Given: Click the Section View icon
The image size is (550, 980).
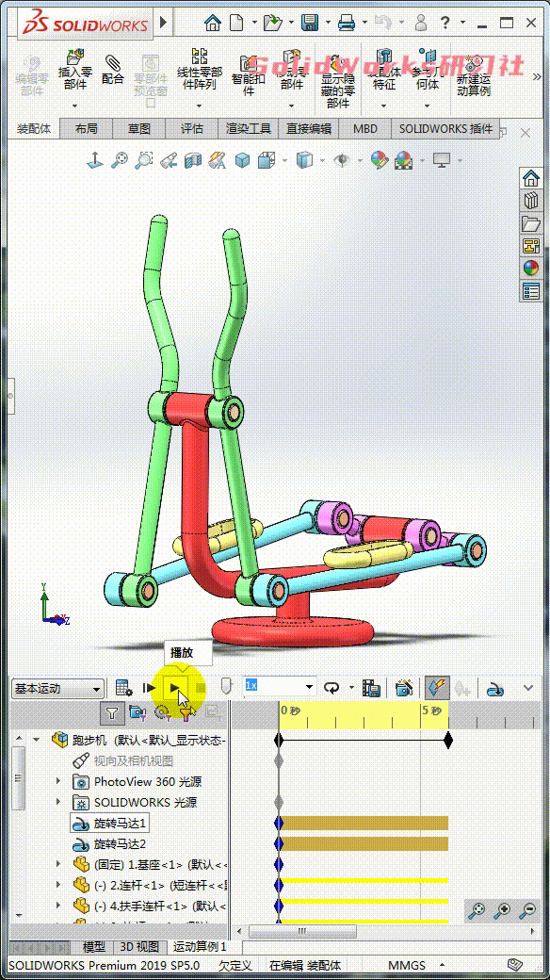Looking at the screenshot, I should [193, 160].
